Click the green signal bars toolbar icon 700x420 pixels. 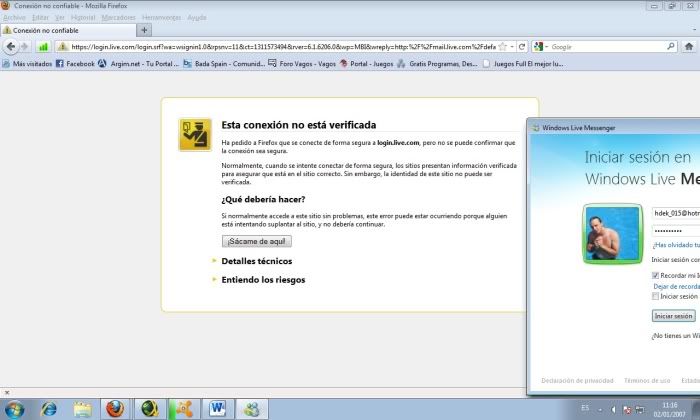point(43,46)
